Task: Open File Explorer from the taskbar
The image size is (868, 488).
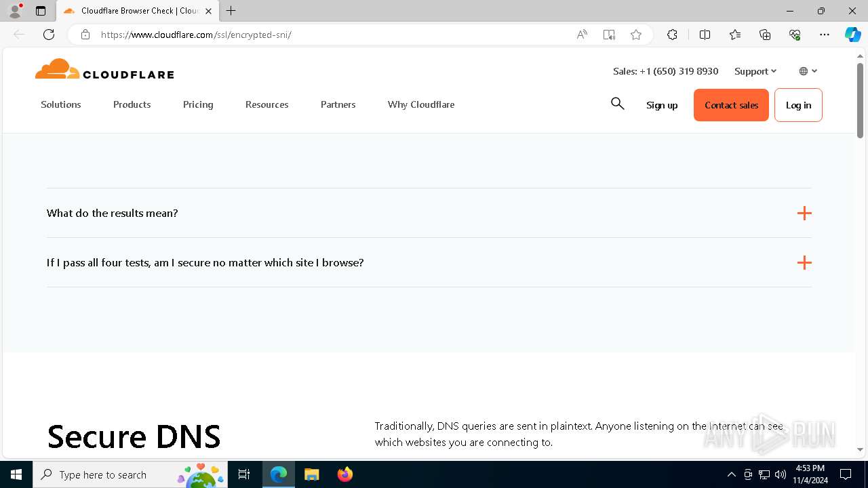Action: click(x=311, y=474)
